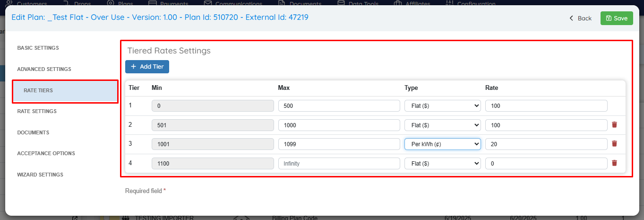Click the Add Tier button
This screenshot has height=220, width=644.
(147, 67)
